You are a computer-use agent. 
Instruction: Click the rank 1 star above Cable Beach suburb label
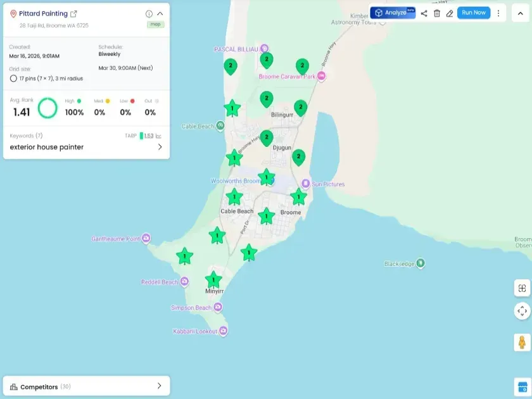point(234,197)
